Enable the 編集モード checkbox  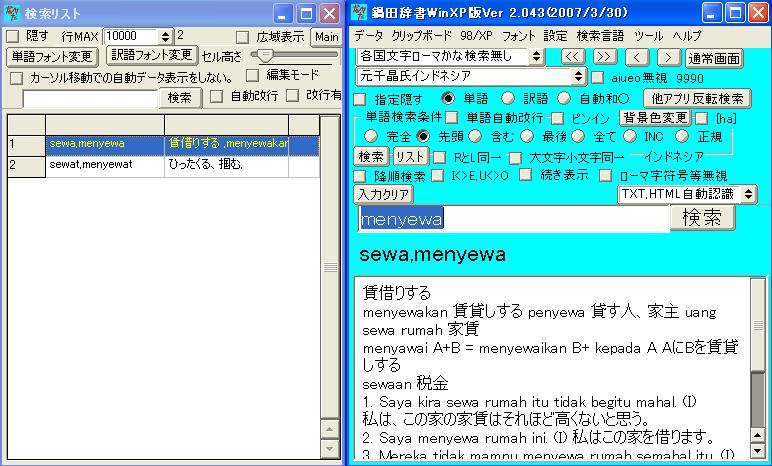click(x=252, y=75)
